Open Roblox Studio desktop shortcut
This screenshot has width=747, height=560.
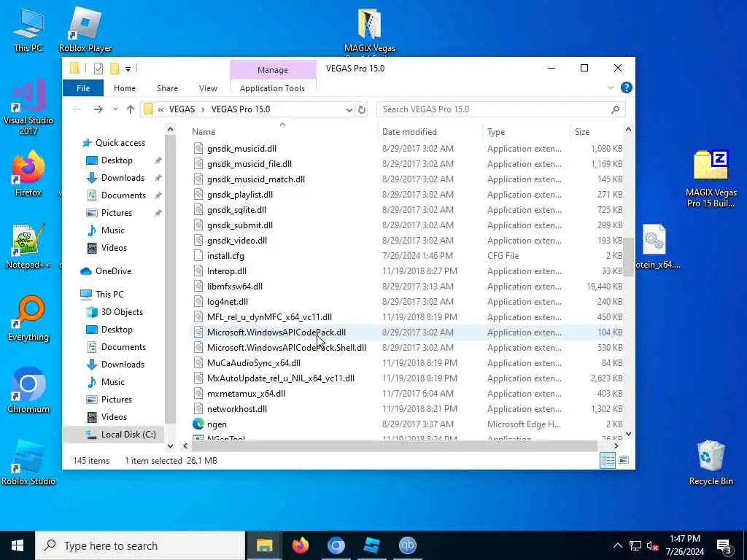(28, 463)
